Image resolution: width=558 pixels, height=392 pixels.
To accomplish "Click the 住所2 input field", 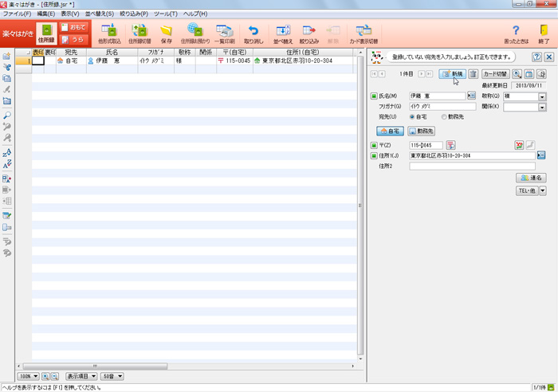I will coord(472,166).
